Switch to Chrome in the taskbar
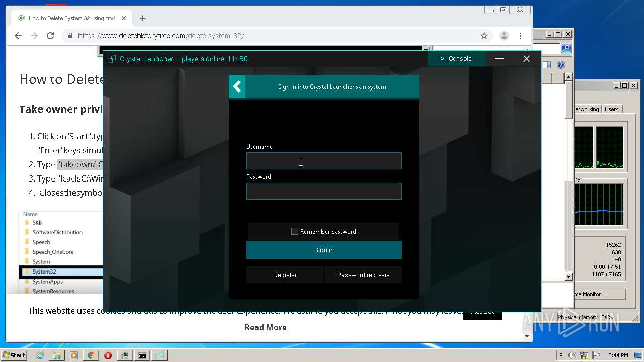 click(x=91, y=355)
